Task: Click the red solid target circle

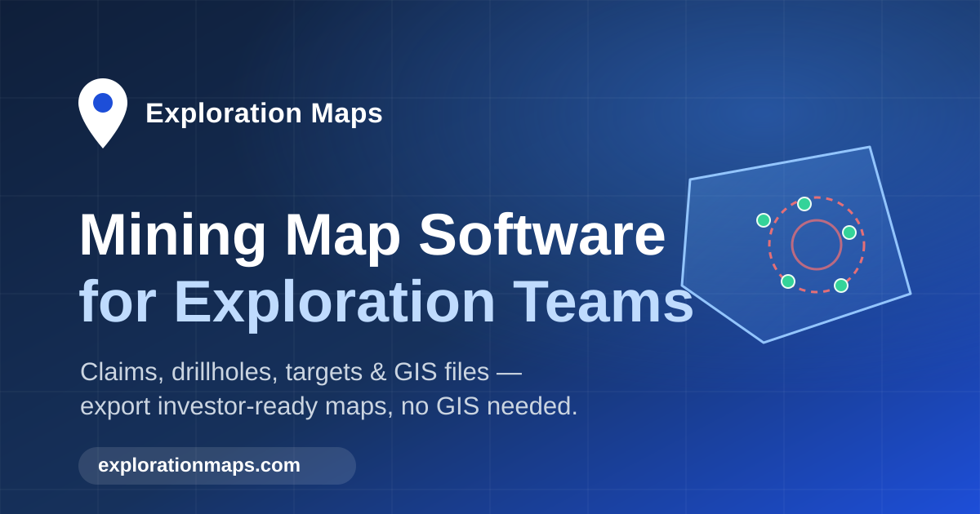Action: click(817, 245)
